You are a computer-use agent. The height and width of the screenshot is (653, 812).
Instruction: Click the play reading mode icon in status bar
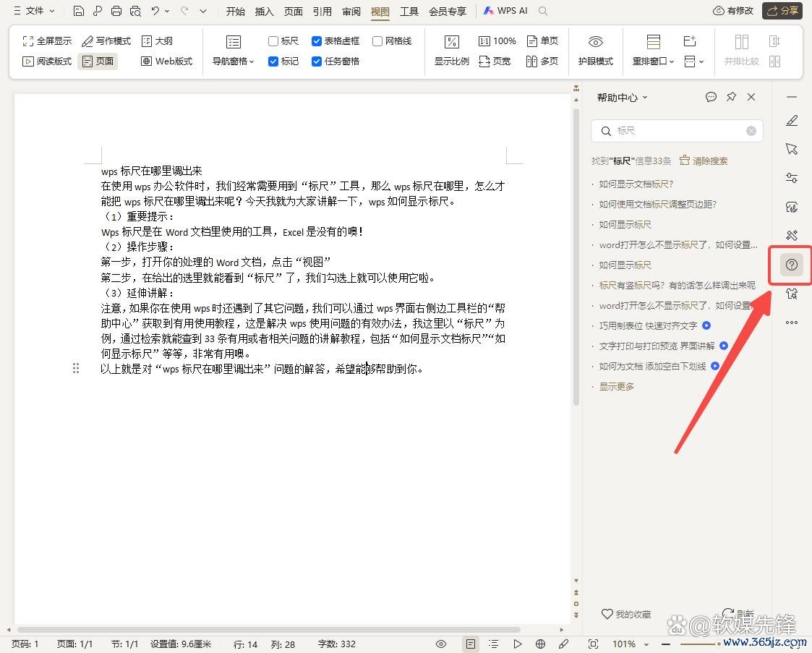[517, 644]
